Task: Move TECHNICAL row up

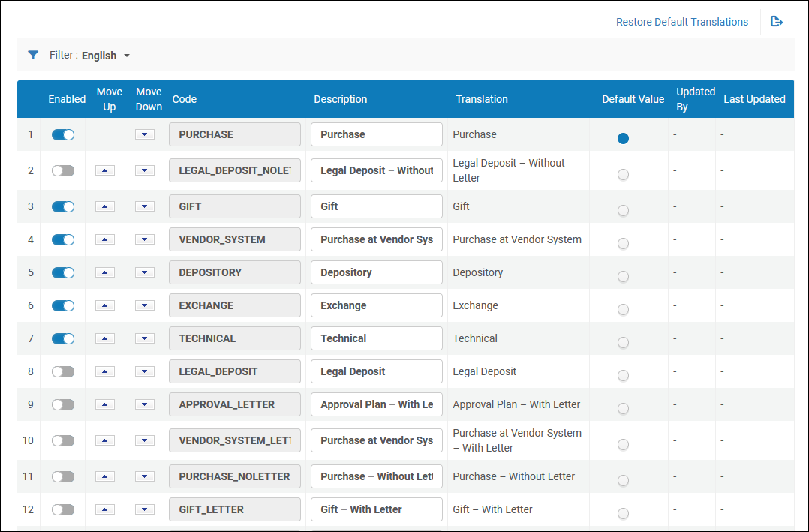Action: coord(105,338)
